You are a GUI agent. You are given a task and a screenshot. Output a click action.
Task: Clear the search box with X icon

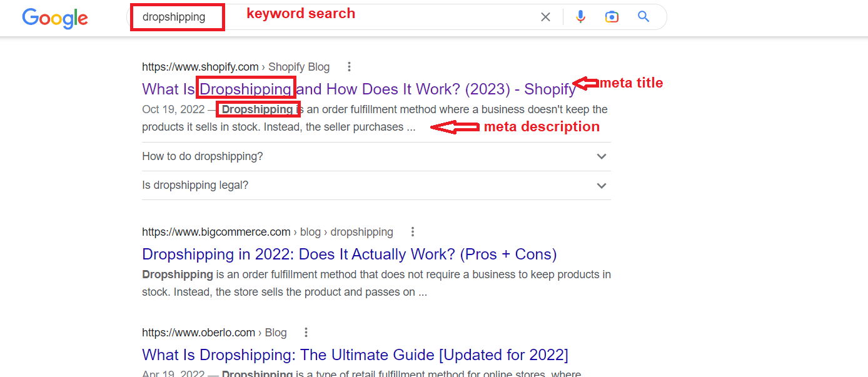(545, 17)
